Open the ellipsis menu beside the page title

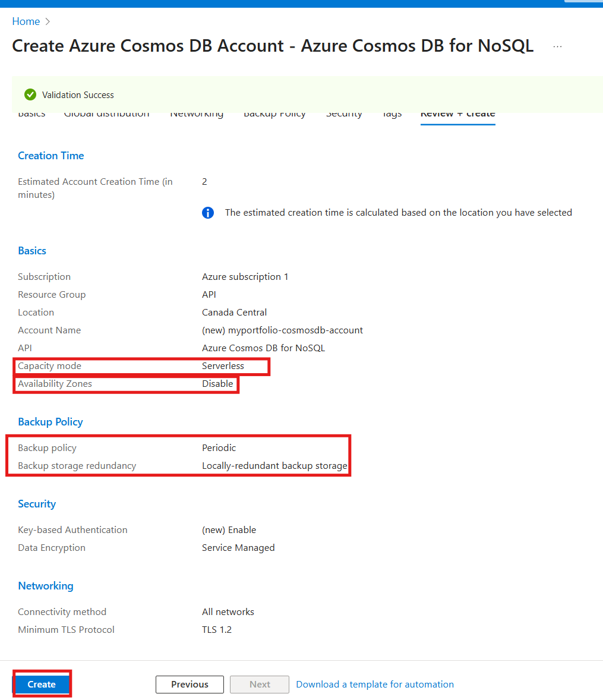pyautogui.click(x=557, y=46)
